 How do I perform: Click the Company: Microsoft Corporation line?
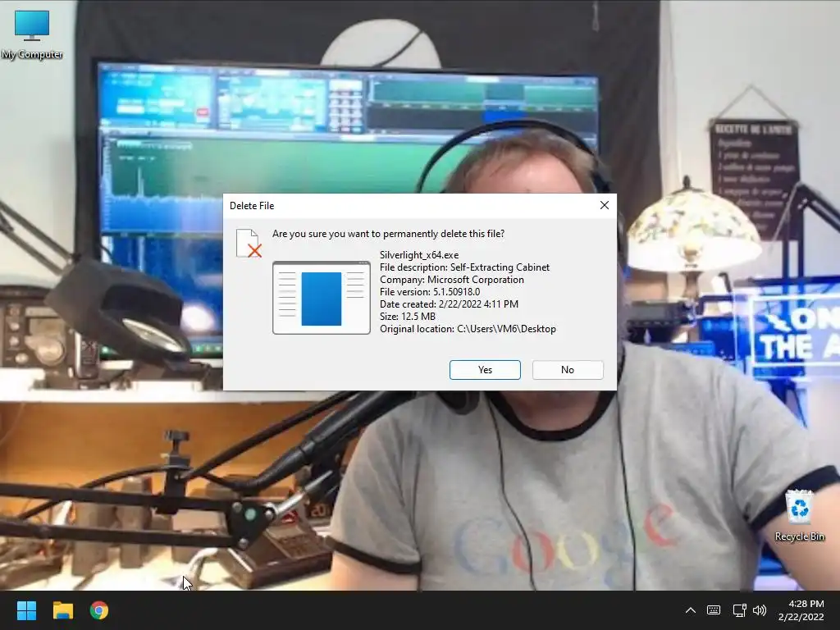(452, 280)
